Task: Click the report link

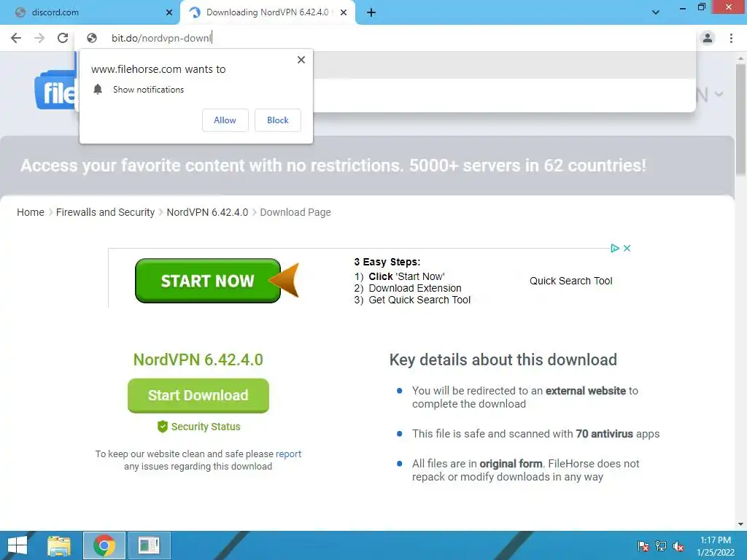Action: click(288, 454)
